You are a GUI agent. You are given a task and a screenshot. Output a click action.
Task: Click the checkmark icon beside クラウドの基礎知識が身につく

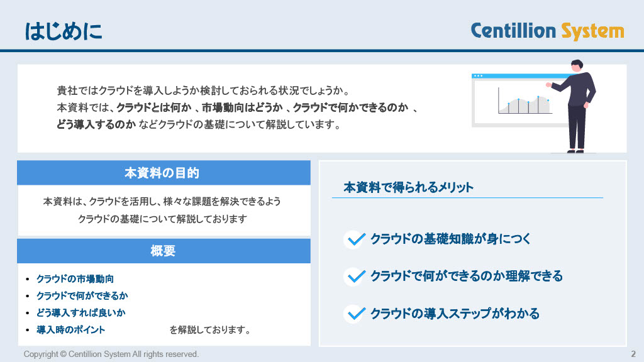[x=355, y=239]
